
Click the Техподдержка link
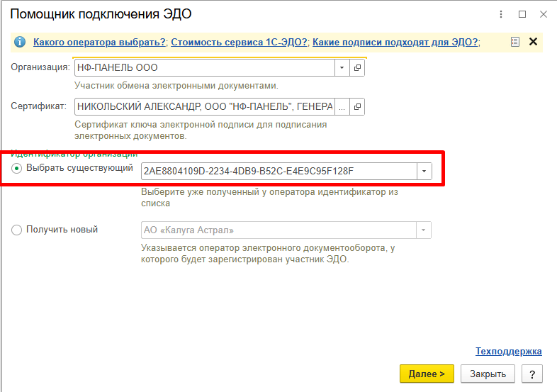pyautogui.click(x=509, y=351)
